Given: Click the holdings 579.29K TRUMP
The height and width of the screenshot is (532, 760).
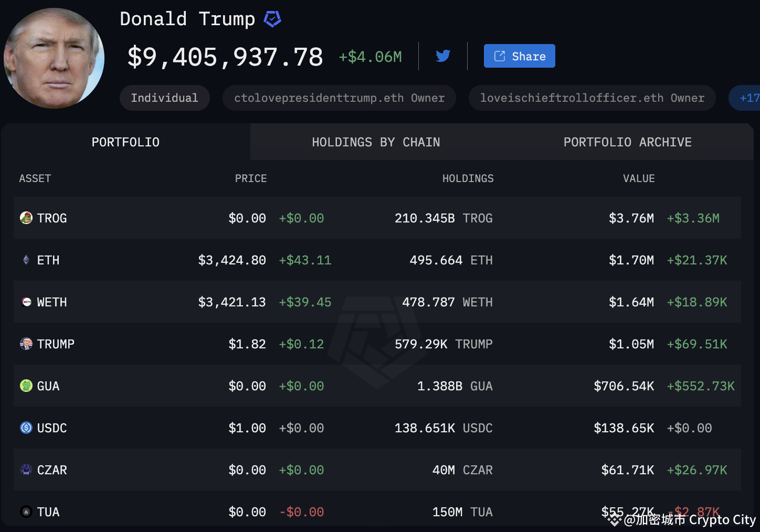Looking at the screenshot, I should 444,344.
